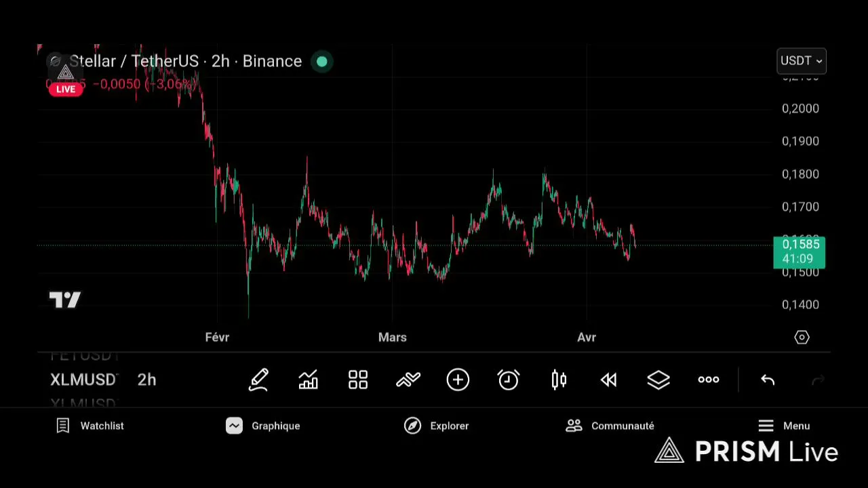868x488 pixels.
Task: Click the 0,2000 price axis label
Action: click(800, 108)
